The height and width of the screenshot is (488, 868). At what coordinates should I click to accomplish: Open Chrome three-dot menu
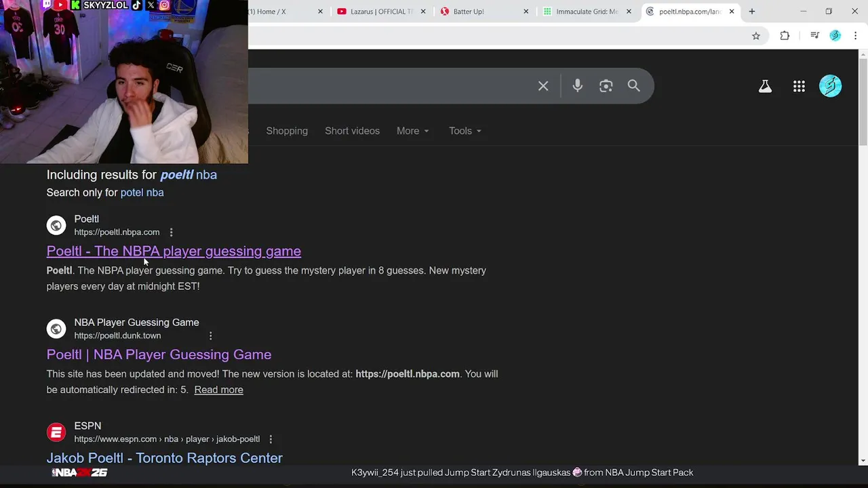pos(855,36)
